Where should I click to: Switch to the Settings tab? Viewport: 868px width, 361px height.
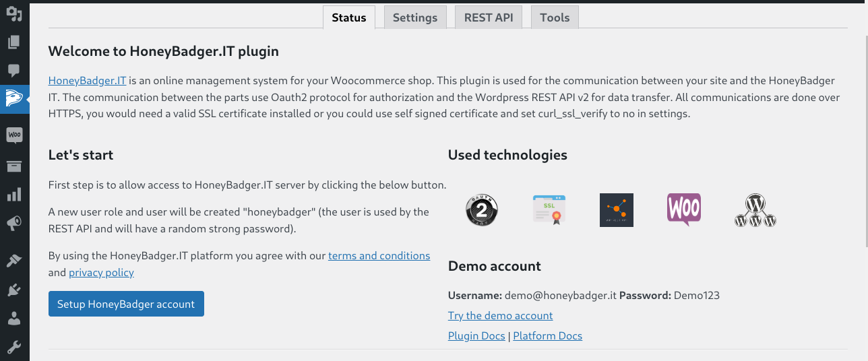[415, 18]
